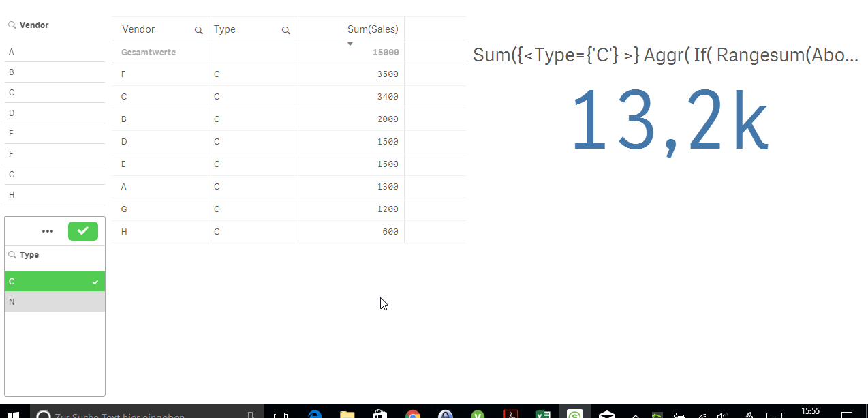Click the Windows taskbar search box
This screenshot has height=418, width=868.
(x=147, y=413)
